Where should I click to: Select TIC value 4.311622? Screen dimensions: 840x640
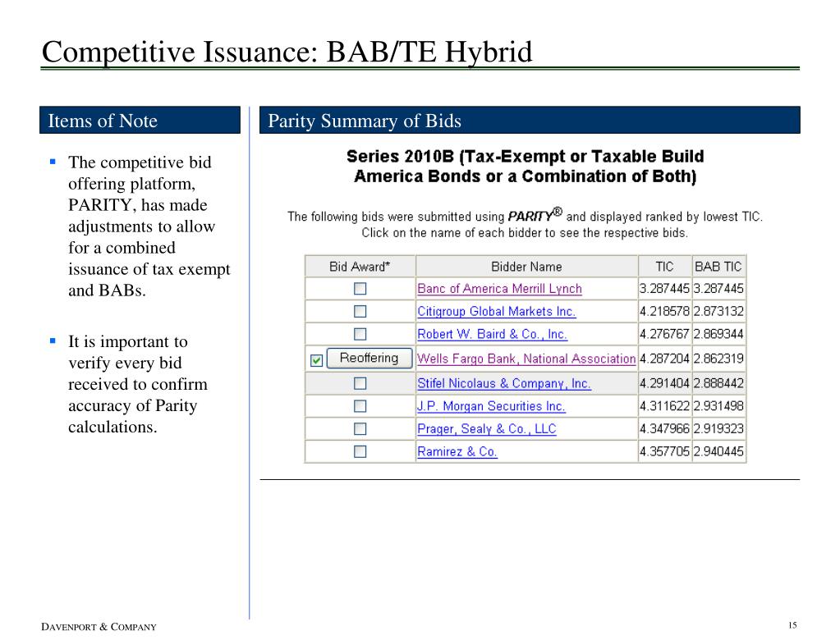[664, 406]
